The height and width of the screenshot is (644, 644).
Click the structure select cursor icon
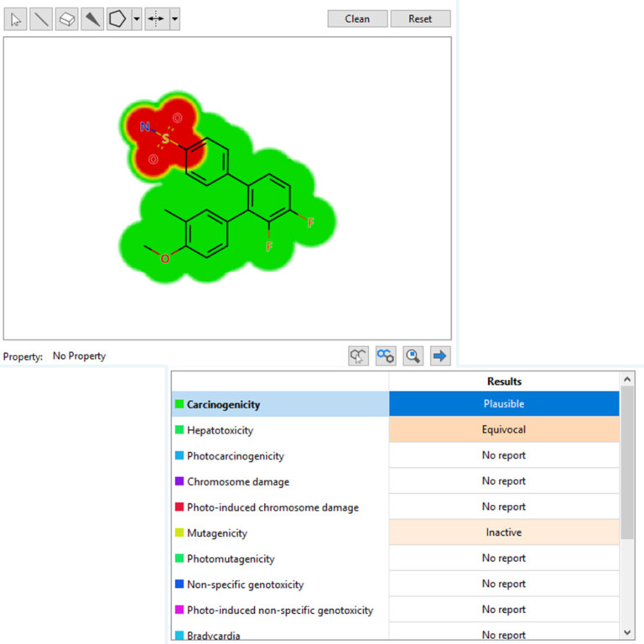358,356
